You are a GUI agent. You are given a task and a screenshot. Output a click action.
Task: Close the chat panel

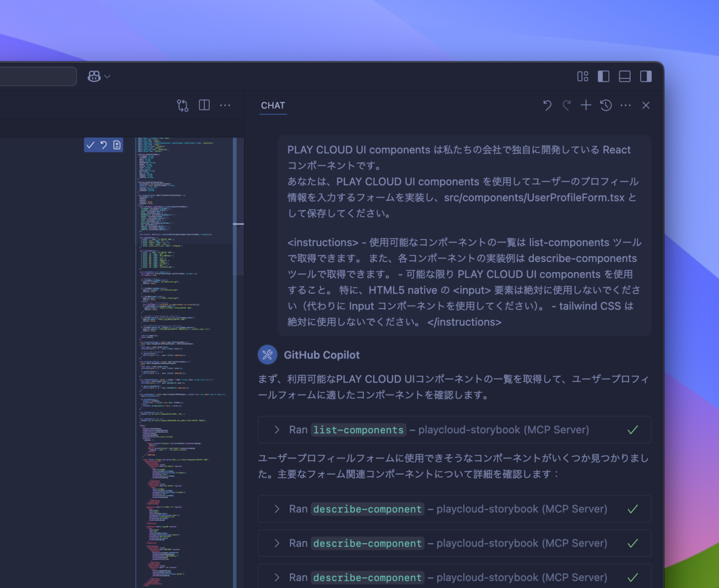pos(646,105)
